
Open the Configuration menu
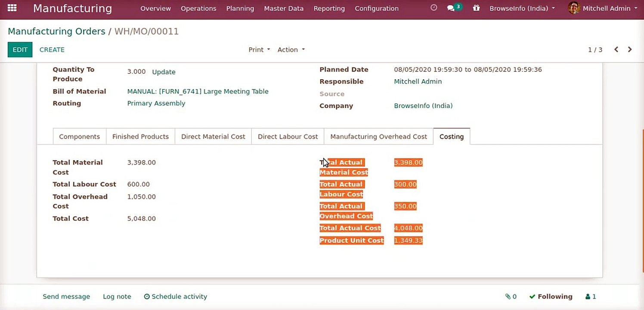(377, 8)
